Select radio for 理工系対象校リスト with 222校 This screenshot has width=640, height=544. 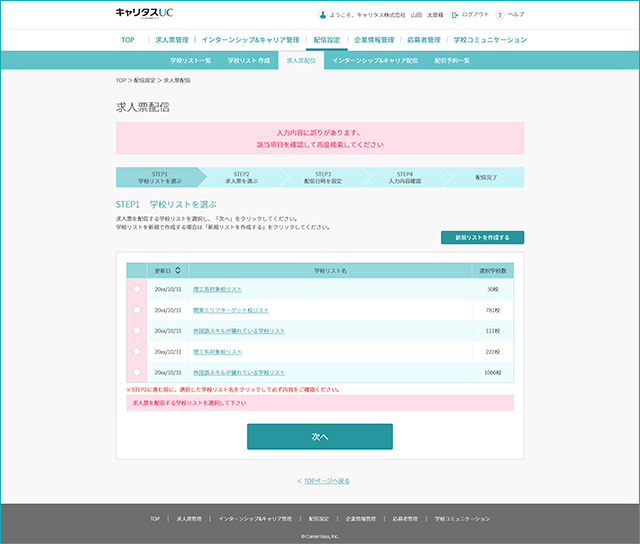tap(137, 351)
